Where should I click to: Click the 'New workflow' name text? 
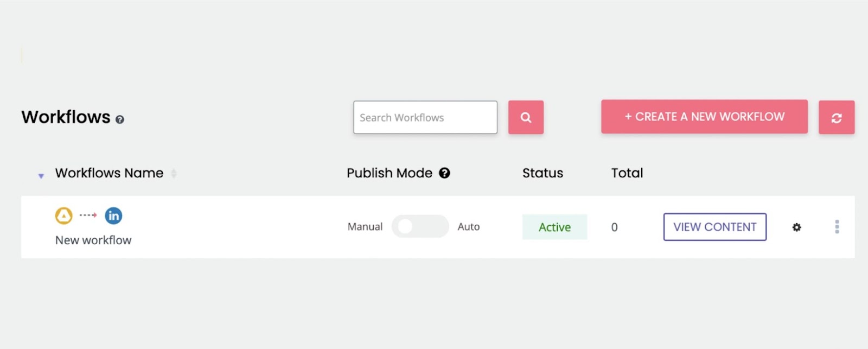(93, 240)
